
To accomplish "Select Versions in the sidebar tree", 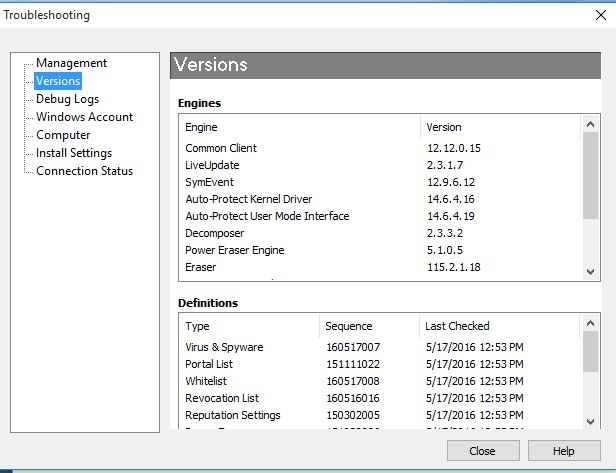I will 57,81.
